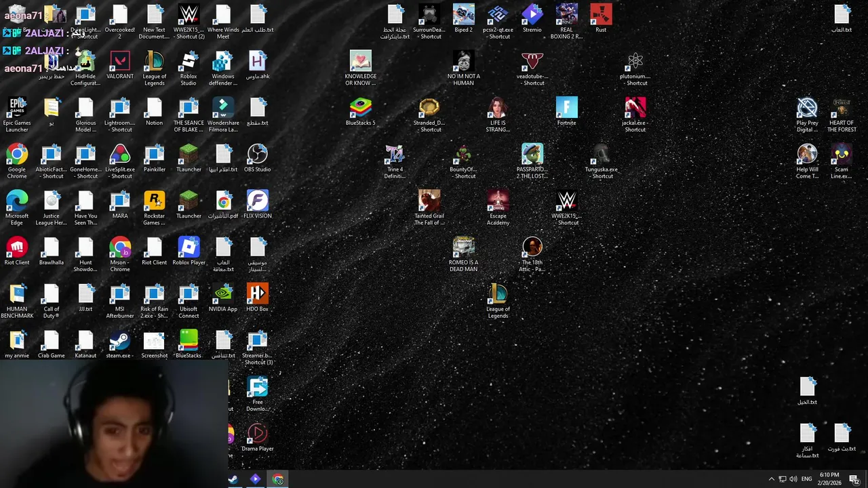868x488 pixels.
Task: Select The 18th Attic icon
Action: [532, 254]
